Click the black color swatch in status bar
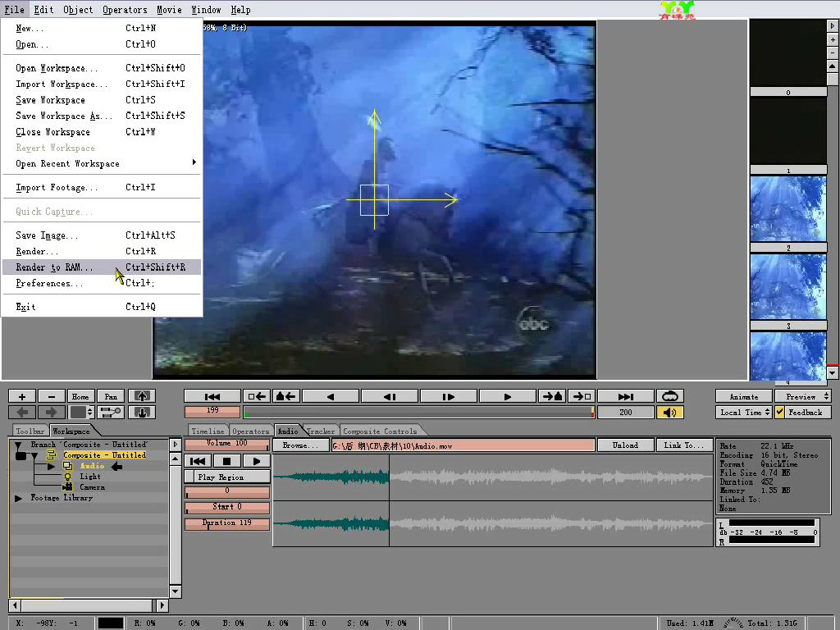Image resolution: width=840 pixels, height=630 pixels. (x=111, y=623)
